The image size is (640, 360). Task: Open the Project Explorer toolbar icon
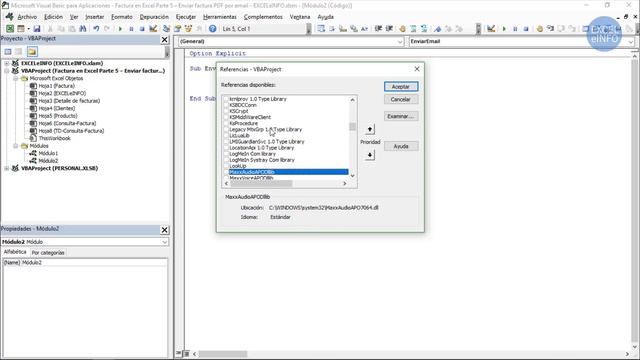click(x=166, y=29)
